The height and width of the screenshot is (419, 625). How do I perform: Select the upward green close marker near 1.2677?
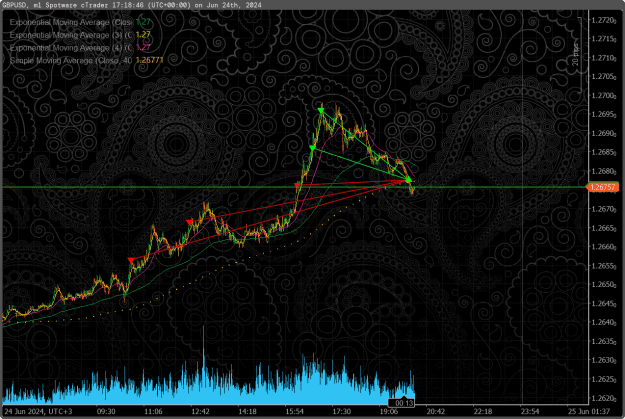(x=409, y=180)
